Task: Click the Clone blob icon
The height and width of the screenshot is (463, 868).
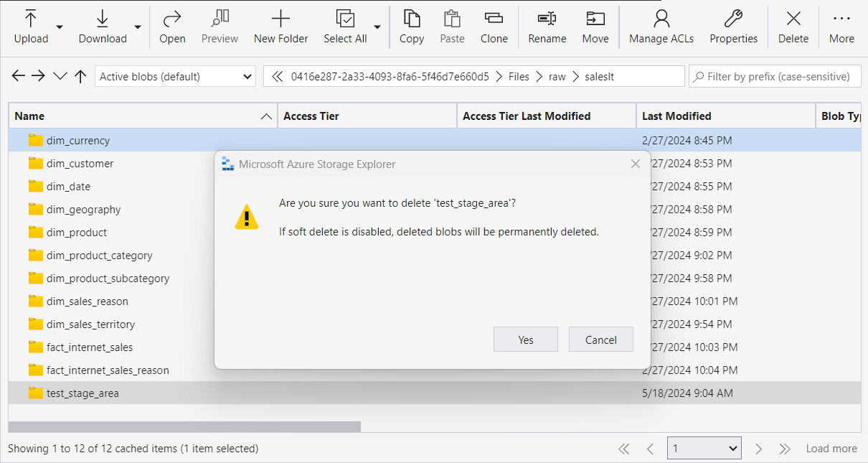Action: 494,18
